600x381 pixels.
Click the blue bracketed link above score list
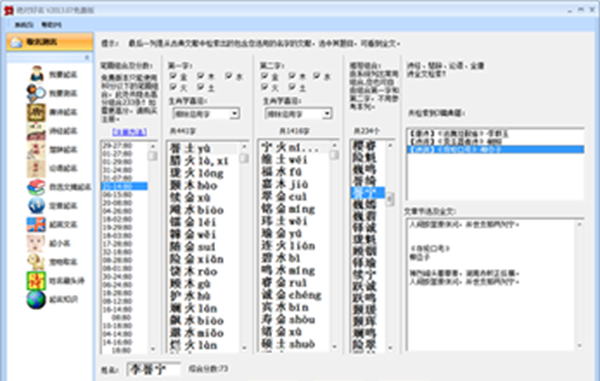click(x=129, y=132)
